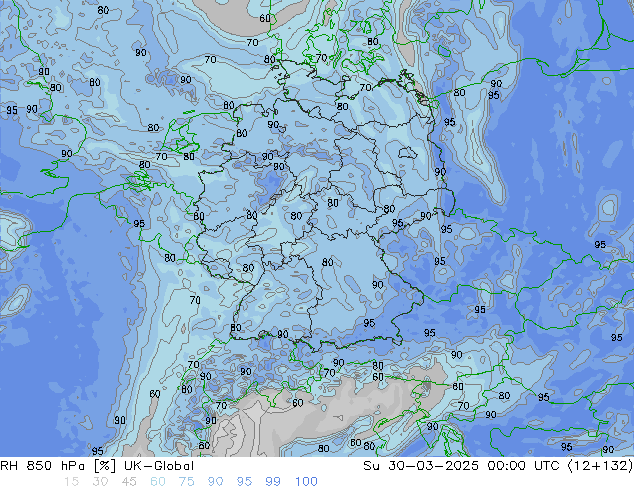Click the legend value 15
Viewport: 634px width, 490px height.
click(x=72, y=482)
